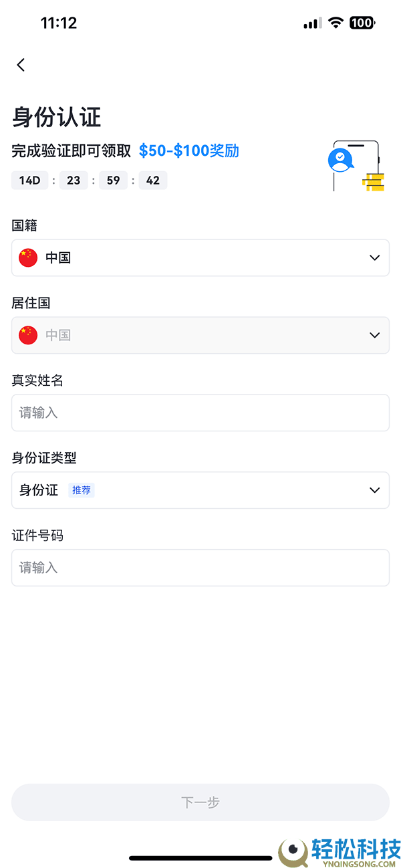Tap the 下一步 next step button
Screen dimensions: 401x868
pyautogui.click(x=200, y=802)
